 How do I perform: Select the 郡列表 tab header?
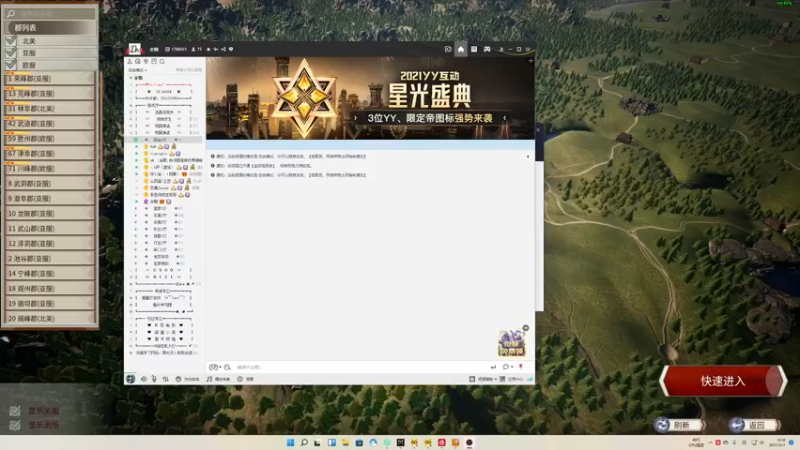51,28
